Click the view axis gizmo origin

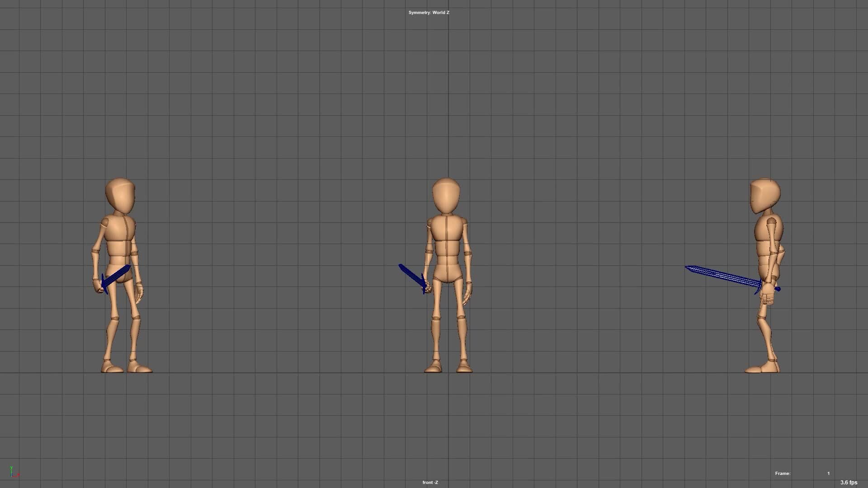(x=11, y=476)
